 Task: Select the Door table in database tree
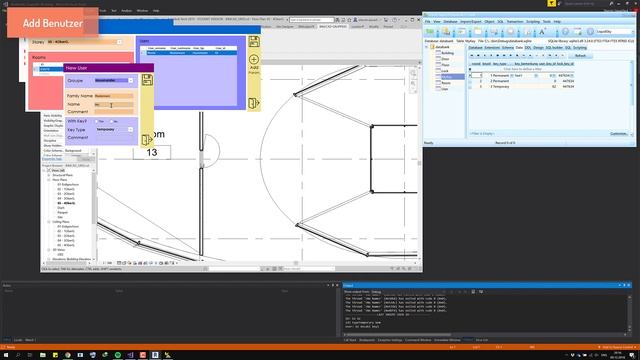tap(445, 59)
